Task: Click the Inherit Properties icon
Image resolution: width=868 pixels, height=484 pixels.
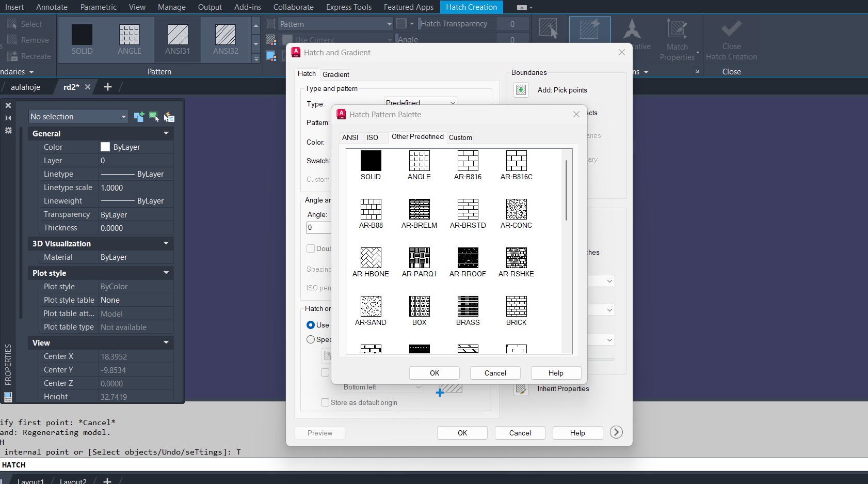Action: point(521,389)
